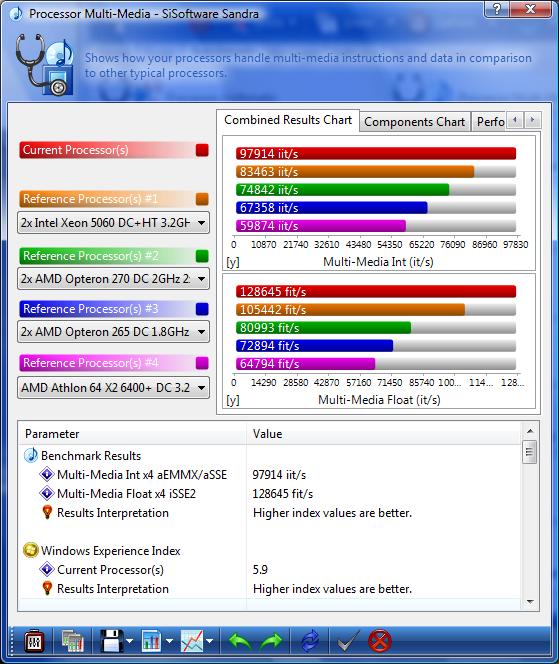Refresh results with the blue arrows icon
The width and height of the screenshot is (559, 664).
click(x=310, y=642)
